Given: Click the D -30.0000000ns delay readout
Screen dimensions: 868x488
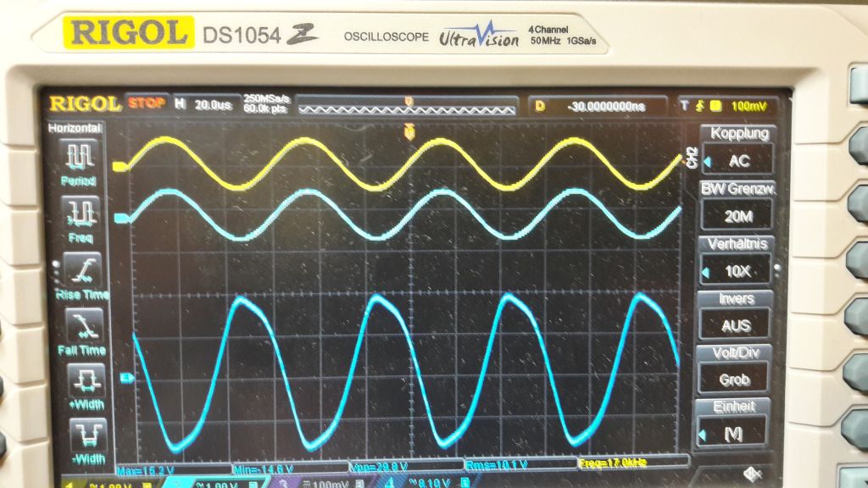Looking at the screenshot, I should (596, 106).
